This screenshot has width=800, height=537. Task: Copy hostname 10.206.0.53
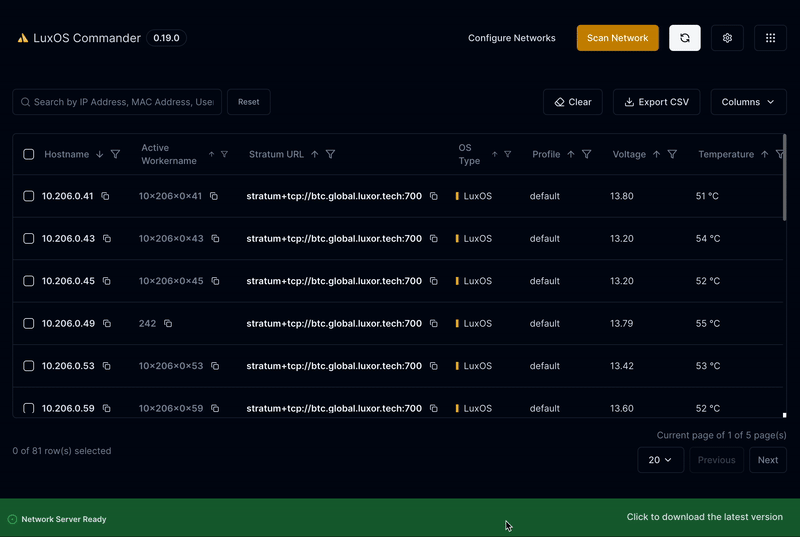(x=107, y=366)
